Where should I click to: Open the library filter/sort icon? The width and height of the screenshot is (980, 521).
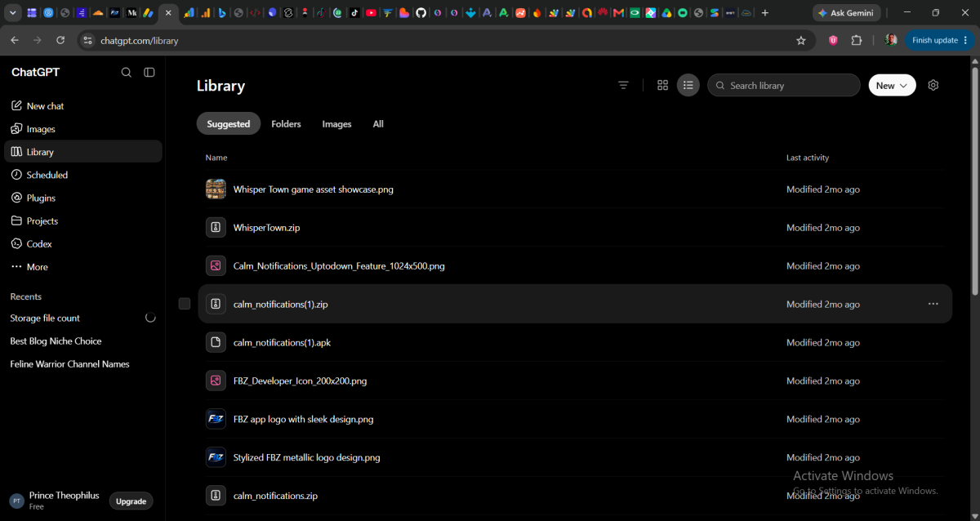[624, 85]
